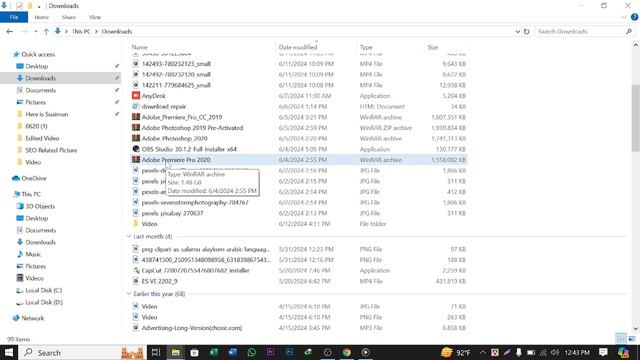This screenshot has width=640, height=360.
Task: Go up one folder level
Action: (x=46, y=31)
